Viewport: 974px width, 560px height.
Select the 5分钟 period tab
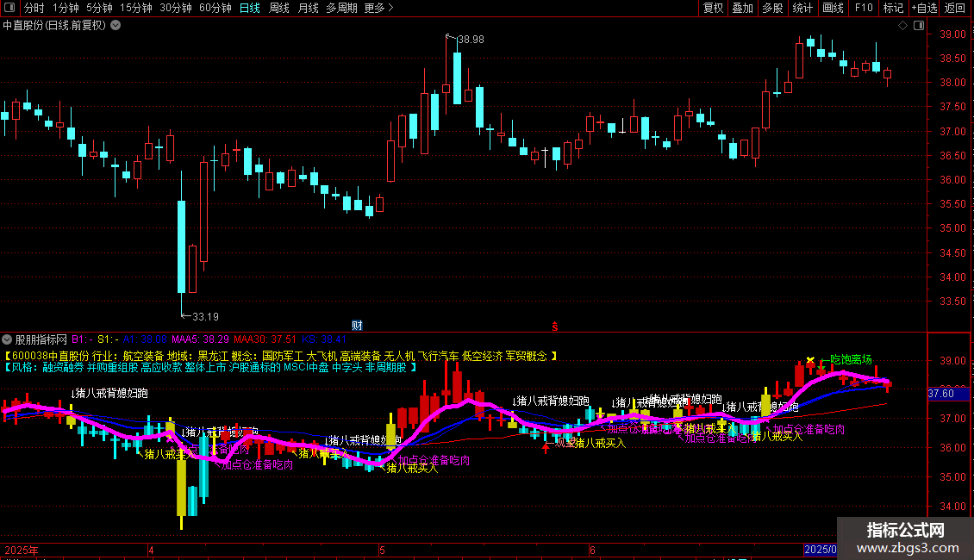click(x=99, y=8)
